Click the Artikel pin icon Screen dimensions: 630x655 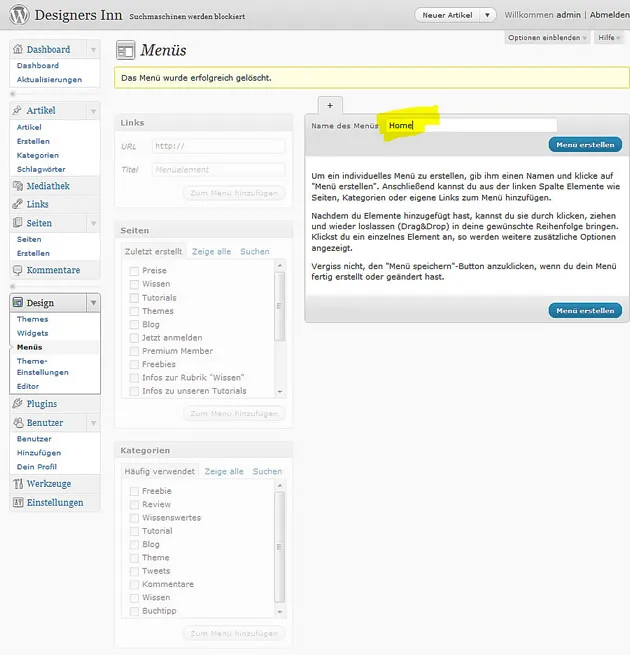tap(18, 110)
